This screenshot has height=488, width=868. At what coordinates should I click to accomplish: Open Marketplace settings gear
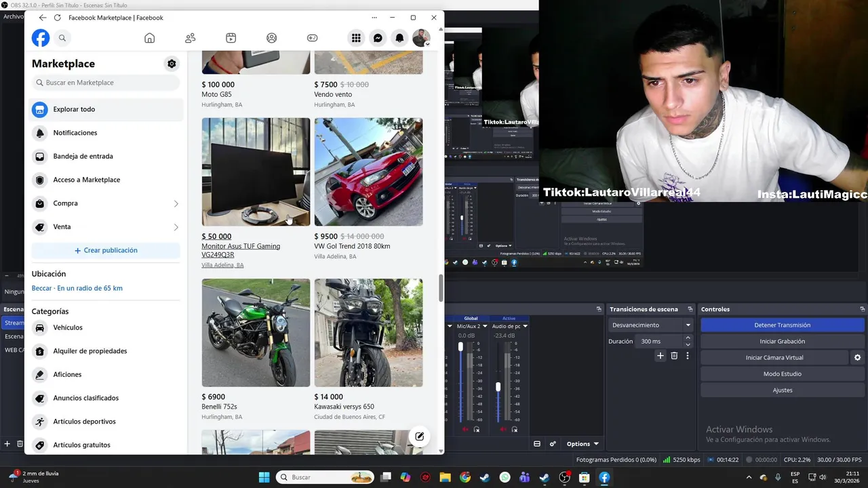(172, 64)
